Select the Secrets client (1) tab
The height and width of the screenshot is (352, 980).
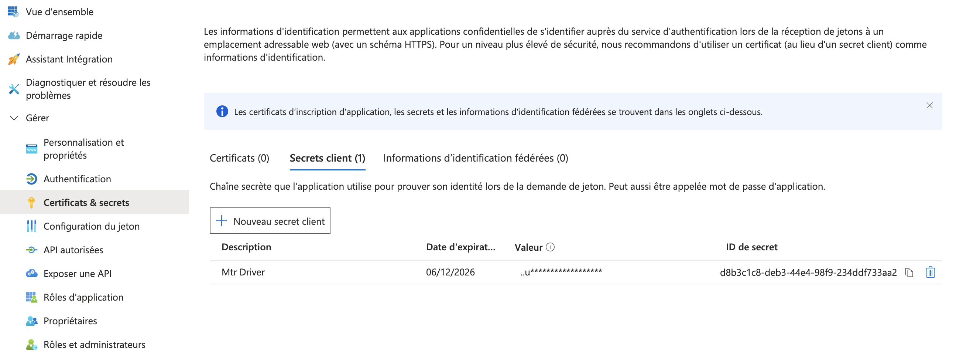[328, 158]
